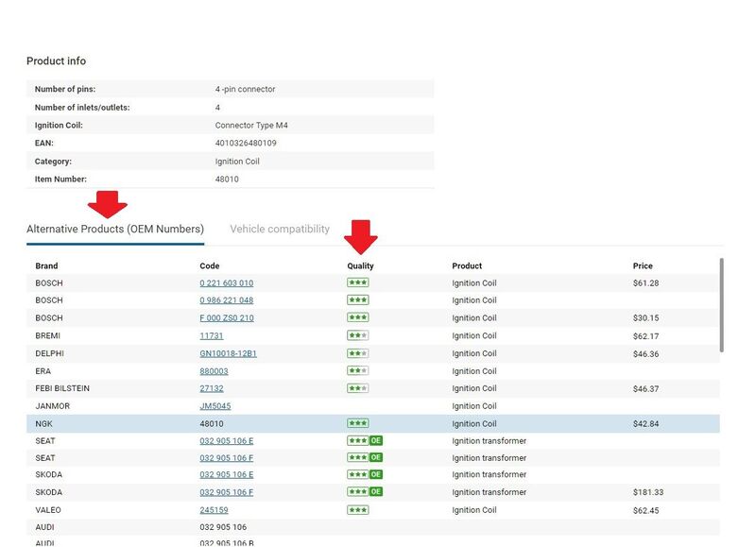The width and height of the screenshot is (756, 547).
Task: Open Janmor code JM5045 link
Action: point(215,406)
